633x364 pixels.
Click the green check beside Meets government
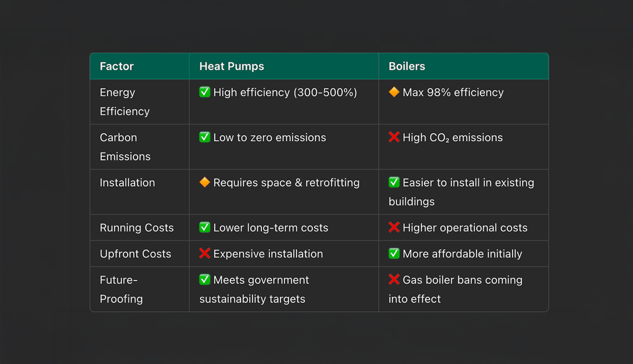click(205, 280)
